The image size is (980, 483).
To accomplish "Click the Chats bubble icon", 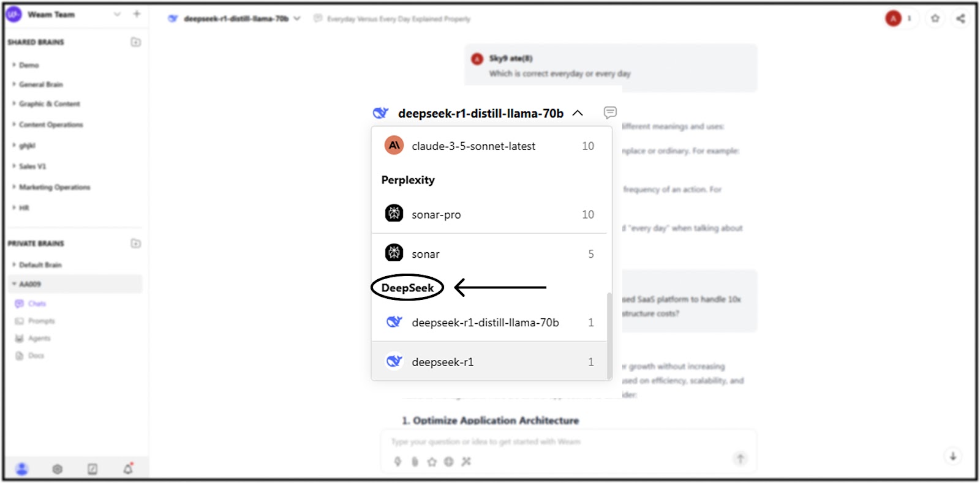I will point(19,304).
